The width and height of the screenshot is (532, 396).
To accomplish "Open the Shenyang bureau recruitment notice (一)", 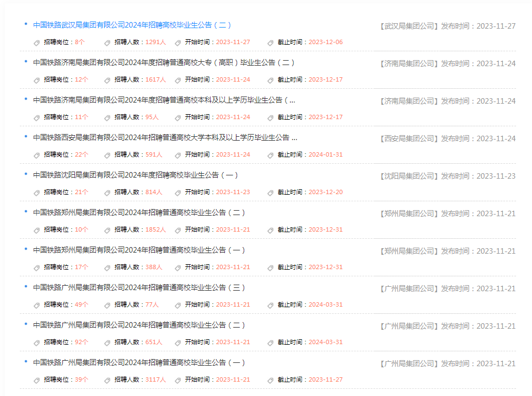I will [x=136, y=175].
